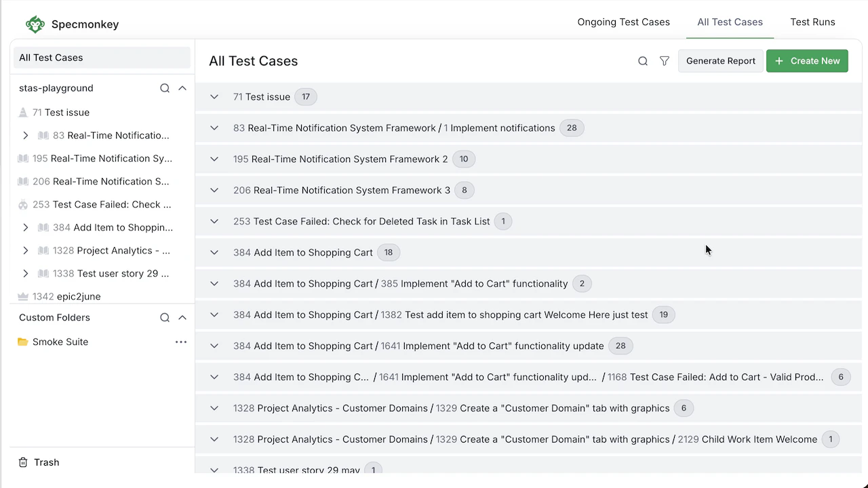Collapse the 1382 Test add item group

(214, 315)
